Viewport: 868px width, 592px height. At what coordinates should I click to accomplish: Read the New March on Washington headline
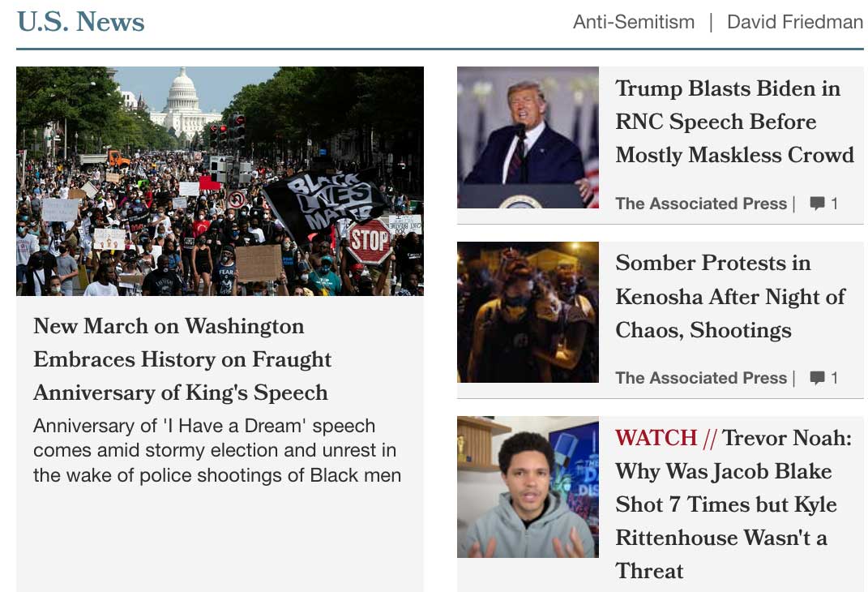[182, 359]
